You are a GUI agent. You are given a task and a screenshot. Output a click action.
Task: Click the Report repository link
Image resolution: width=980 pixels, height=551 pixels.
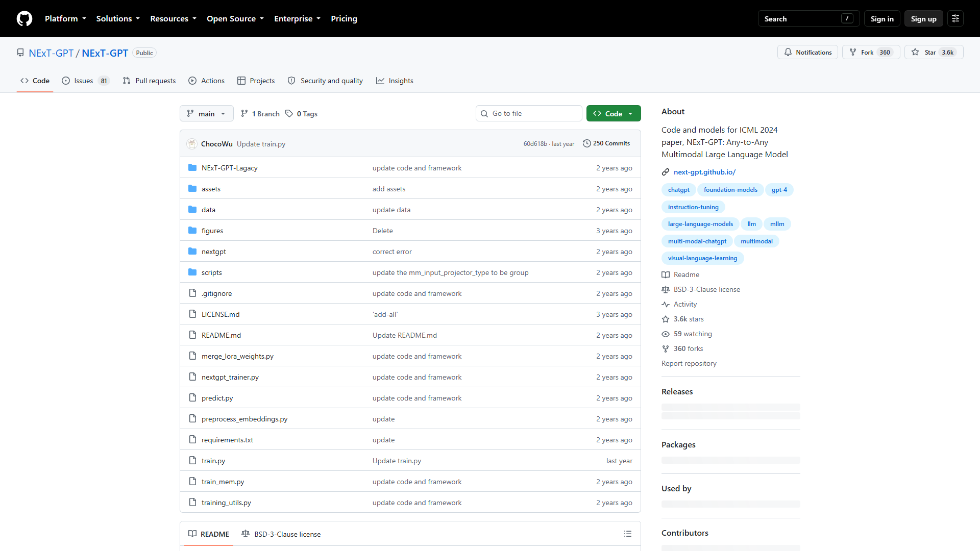[x=689, y=364]
